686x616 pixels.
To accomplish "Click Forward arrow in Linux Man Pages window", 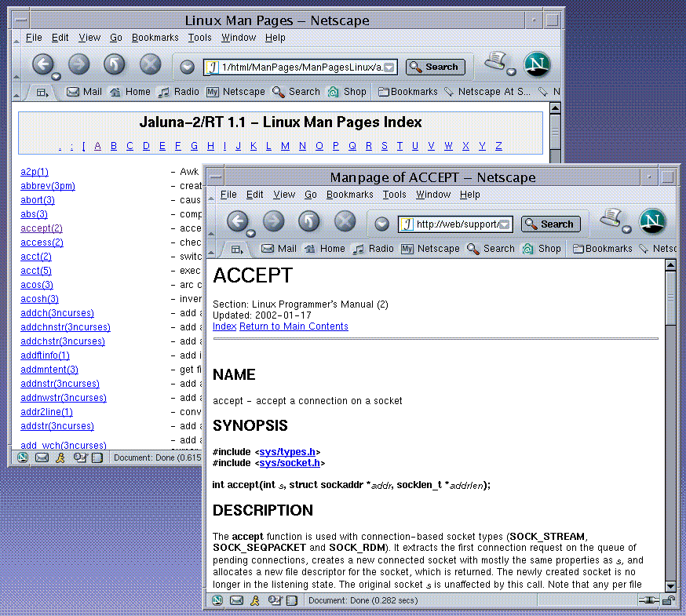I will click(x=78, y=65).
